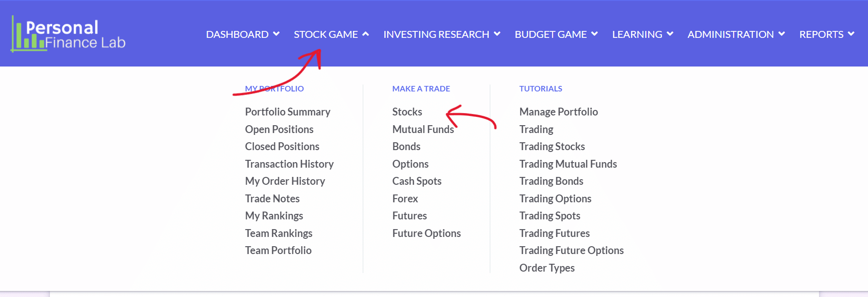This screenshot has height=297, width=868.
Task: Click the Personal Finance Lab logo
Action: [68, 34]
